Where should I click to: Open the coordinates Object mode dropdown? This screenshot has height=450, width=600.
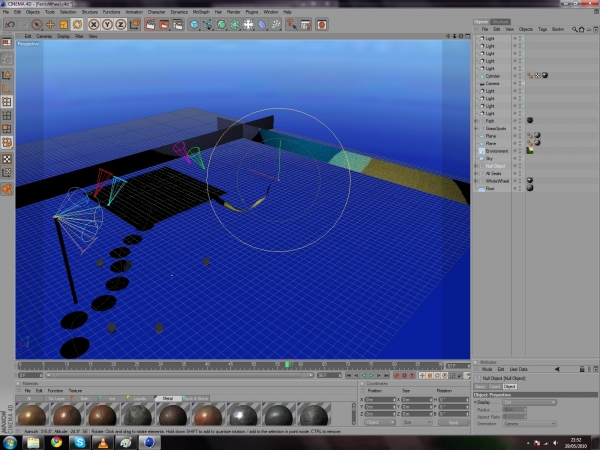(380, 422)
